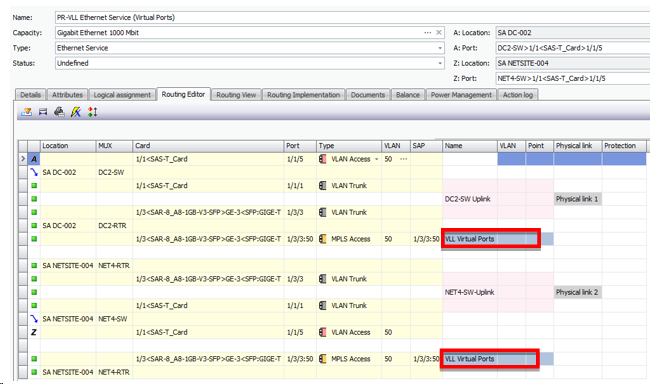Open Routing Implementation tab
This screenshot has height=384, width=650.
303,95
